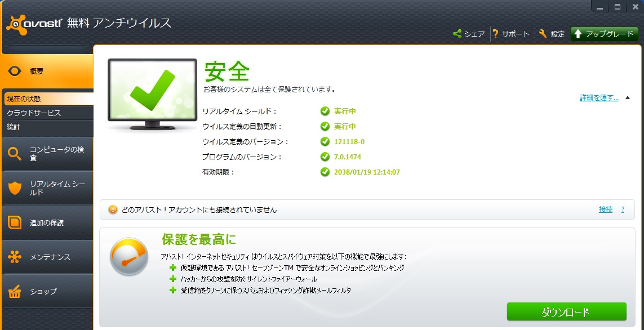Select クラウドサービス in the sidebar
Viewport: 644px width, 330px height.
(x=47, y=113)
